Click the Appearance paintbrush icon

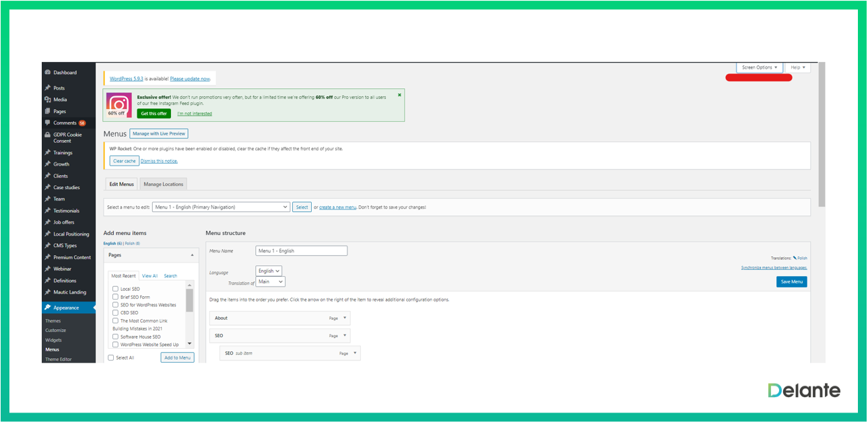47,308
